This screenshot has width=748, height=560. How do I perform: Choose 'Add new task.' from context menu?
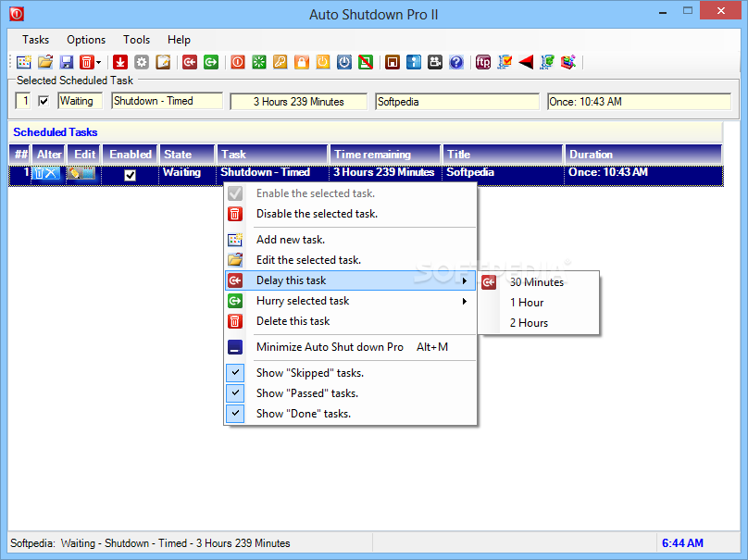(x=351, y=240)
